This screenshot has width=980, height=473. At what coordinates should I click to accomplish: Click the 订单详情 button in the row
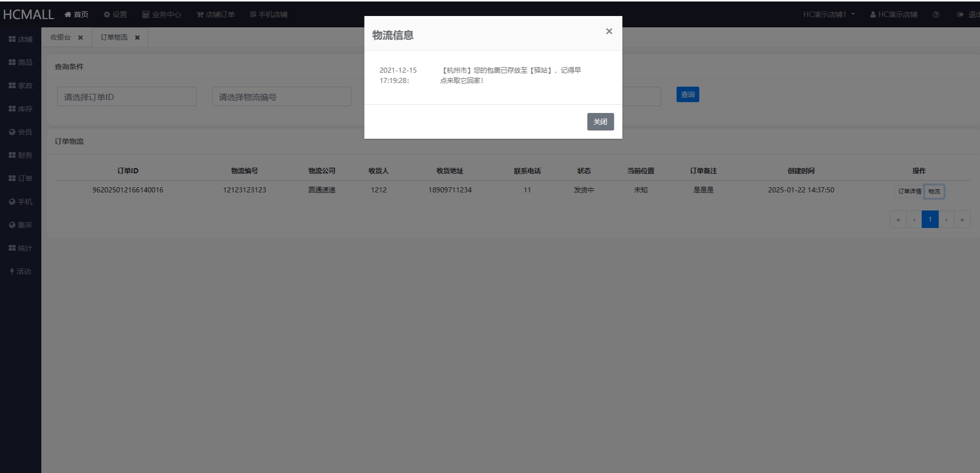tap(909, 191)
